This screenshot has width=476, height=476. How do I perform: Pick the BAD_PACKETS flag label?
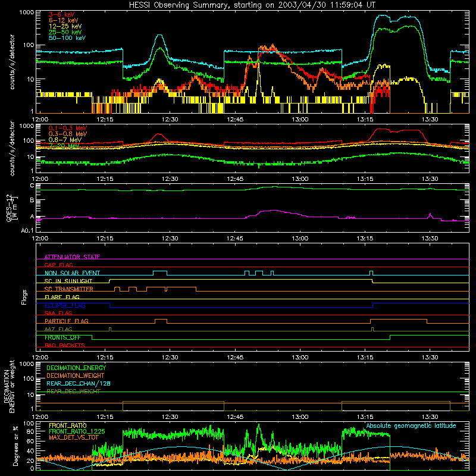coord(65,345)
